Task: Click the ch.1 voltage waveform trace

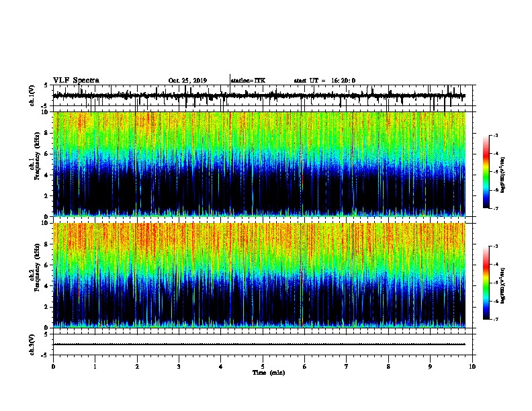Action: click(259, 96)
